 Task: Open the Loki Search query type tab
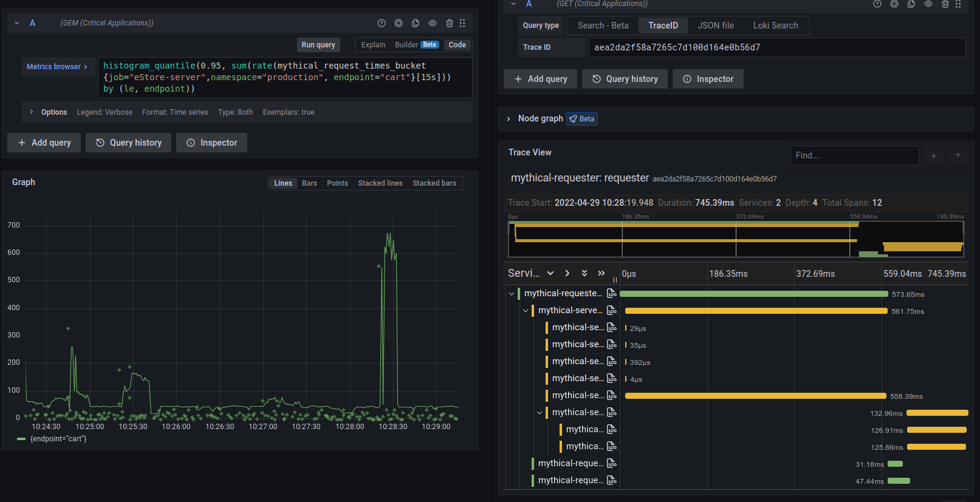tap(775, 25)
